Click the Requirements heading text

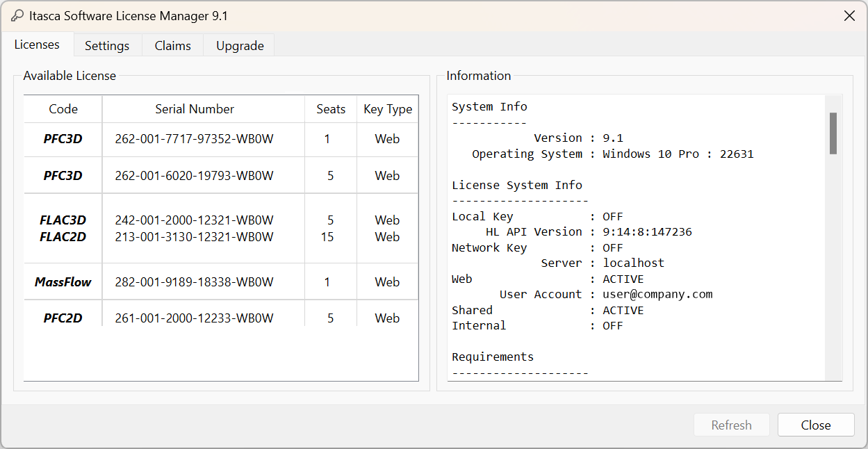pyautogui.click(x=493, y=357)
